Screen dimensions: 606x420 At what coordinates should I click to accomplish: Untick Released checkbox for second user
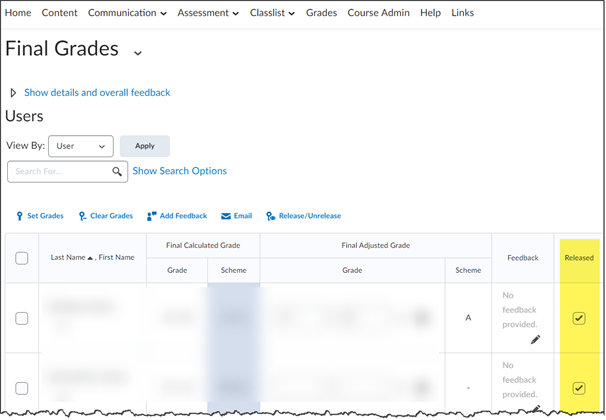tap(579, 388)
